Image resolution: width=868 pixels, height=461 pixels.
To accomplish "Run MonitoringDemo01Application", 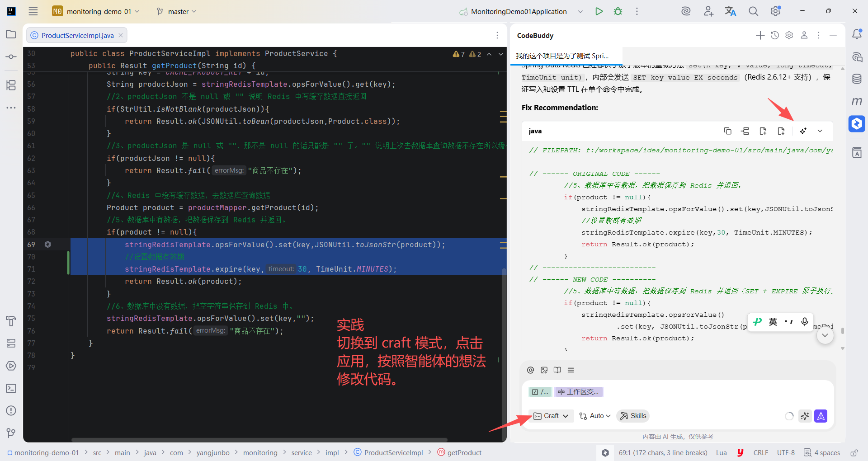I will click(599, 11).
